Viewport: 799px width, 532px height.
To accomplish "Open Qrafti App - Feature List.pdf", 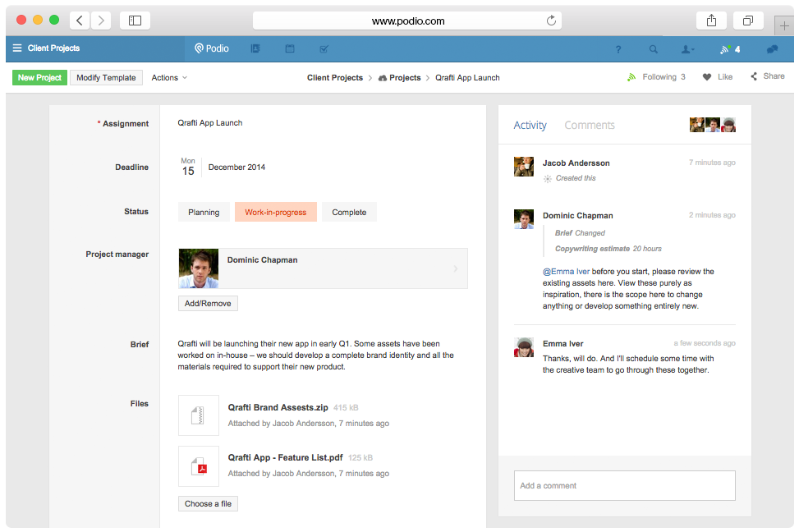I will (x=286, y=457).
